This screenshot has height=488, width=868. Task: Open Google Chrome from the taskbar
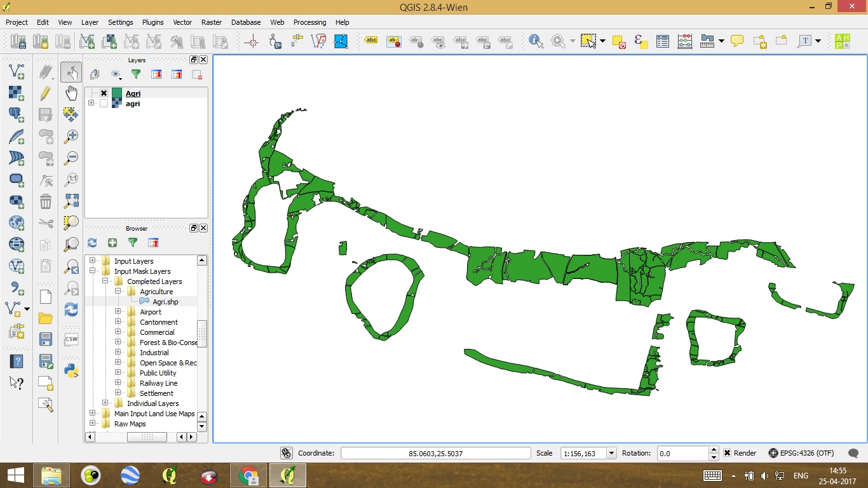[x=248, y=475]
